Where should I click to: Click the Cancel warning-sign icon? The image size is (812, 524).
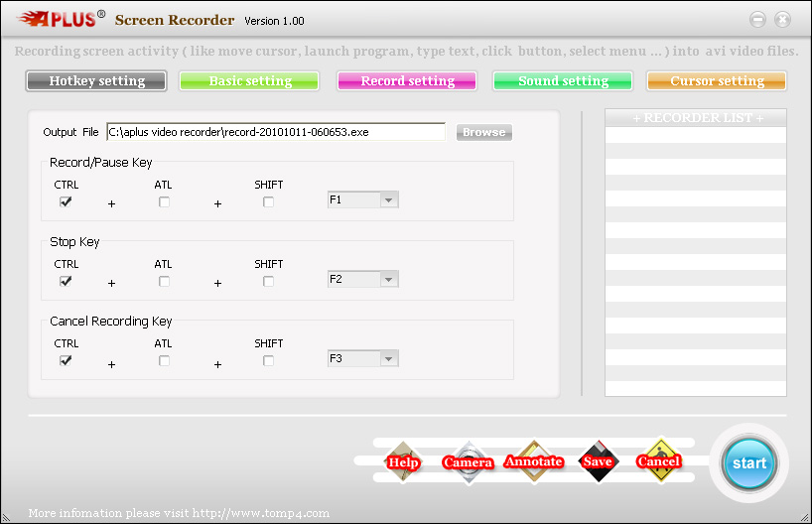coord(659,460)
